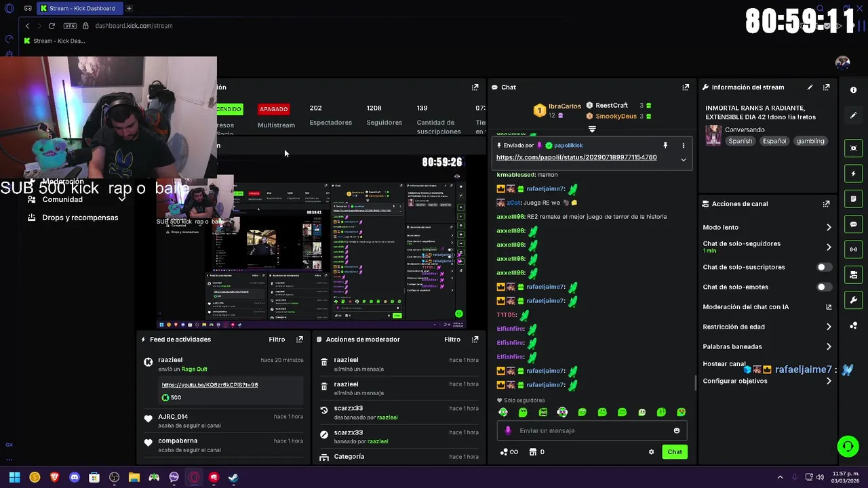Edit stream information with the pencil icon
This screenshot has width=868, height=488.
coord(810,87)
